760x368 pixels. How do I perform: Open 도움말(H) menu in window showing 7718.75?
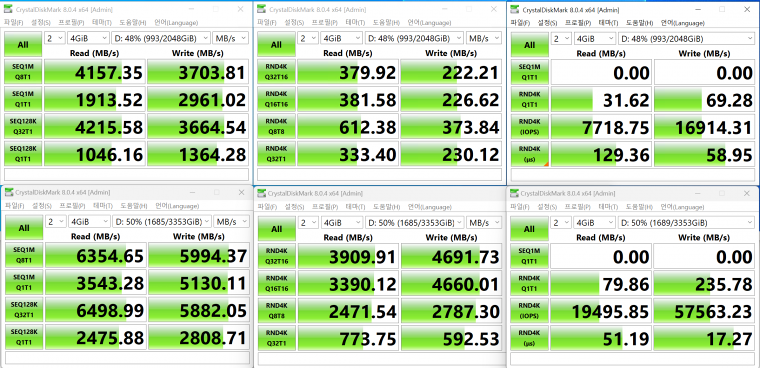(639, 22)
